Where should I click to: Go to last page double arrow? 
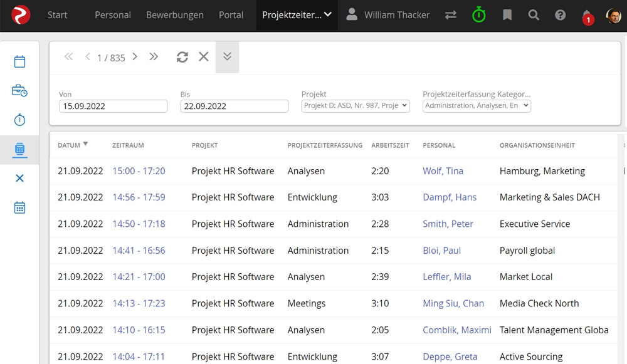coord(154,57)
